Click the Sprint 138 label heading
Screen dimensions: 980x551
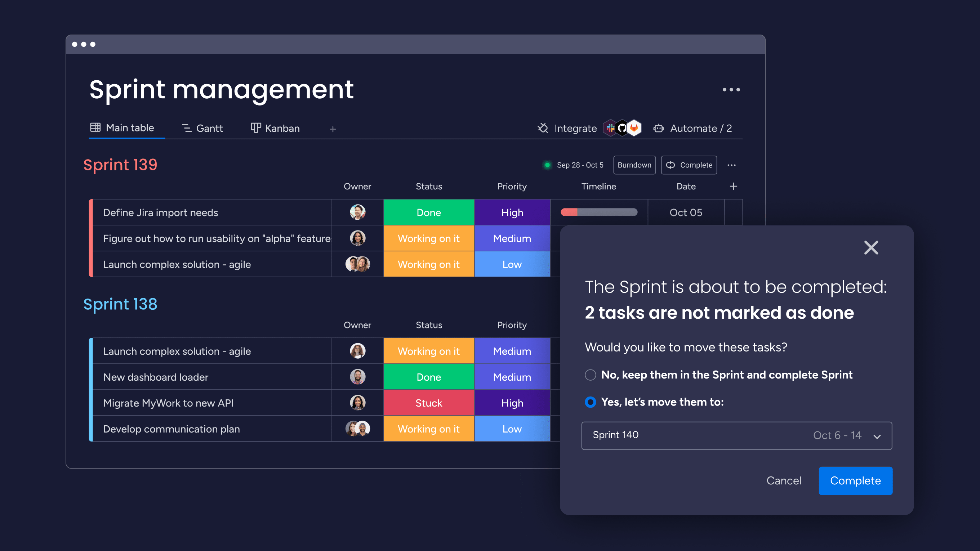point(120,305)
